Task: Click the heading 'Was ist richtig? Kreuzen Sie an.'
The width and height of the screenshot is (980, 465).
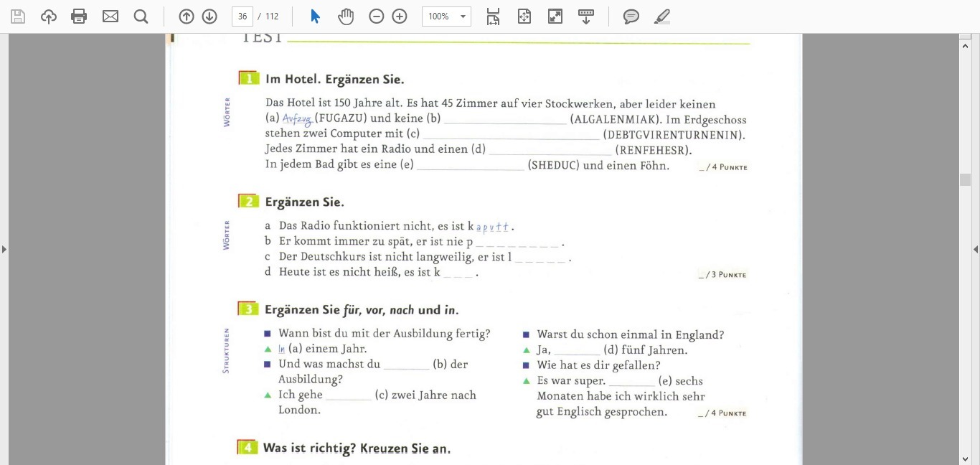Action: 357,448
